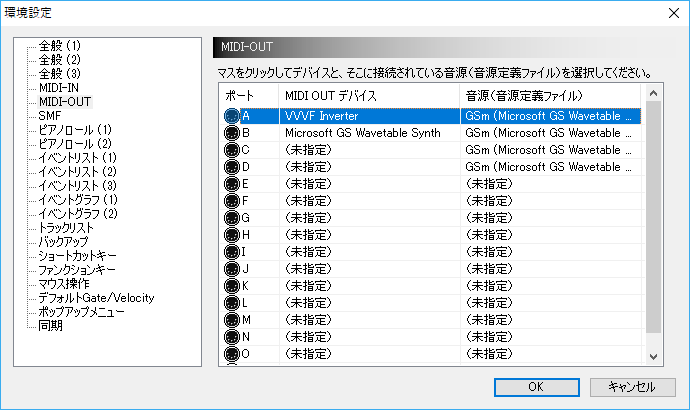Click the MIDI port icon for port C
Image resolution: width=690 pixels, height=410 pixels.
231,150
